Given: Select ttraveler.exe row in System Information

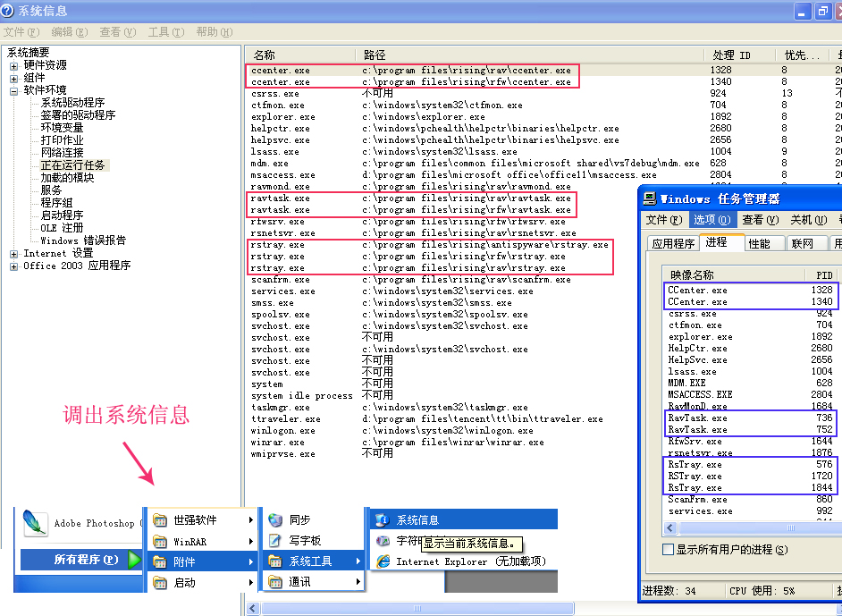Looking at the screenshot, I should pyautogui.click(x=442, y=419).
